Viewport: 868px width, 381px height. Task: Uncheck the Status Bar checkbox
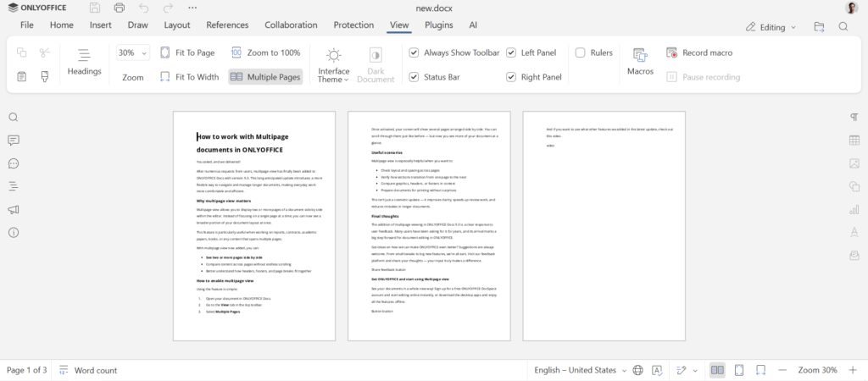[x=414, y=77]
